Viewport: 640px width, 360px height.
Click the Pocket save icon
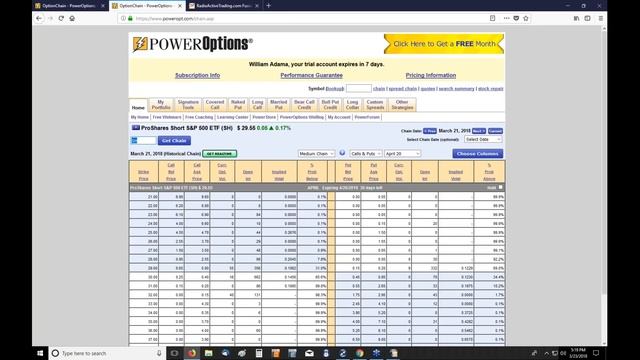pos(516,18)
